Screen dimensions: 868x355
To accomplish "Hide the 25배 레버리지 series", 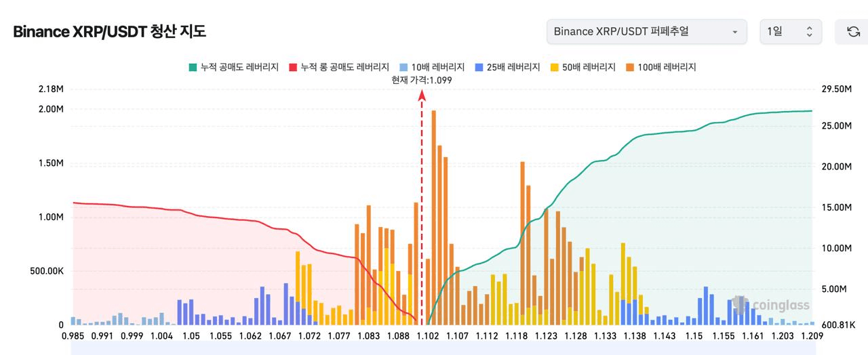I will 507,67.
